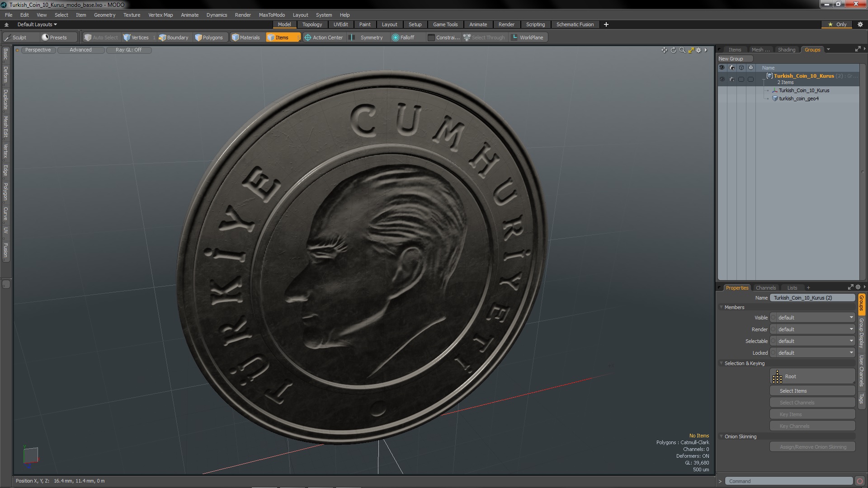This screenshot has height=488, width=868.
Task: Switch to the Topology layout tab
Action: coord(312,24)
